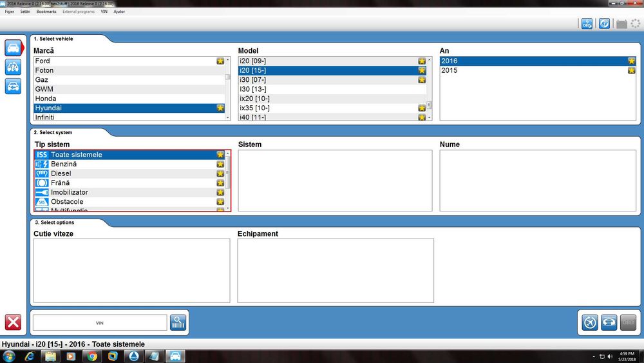Select Imobilizator system type

click(130, 192)
